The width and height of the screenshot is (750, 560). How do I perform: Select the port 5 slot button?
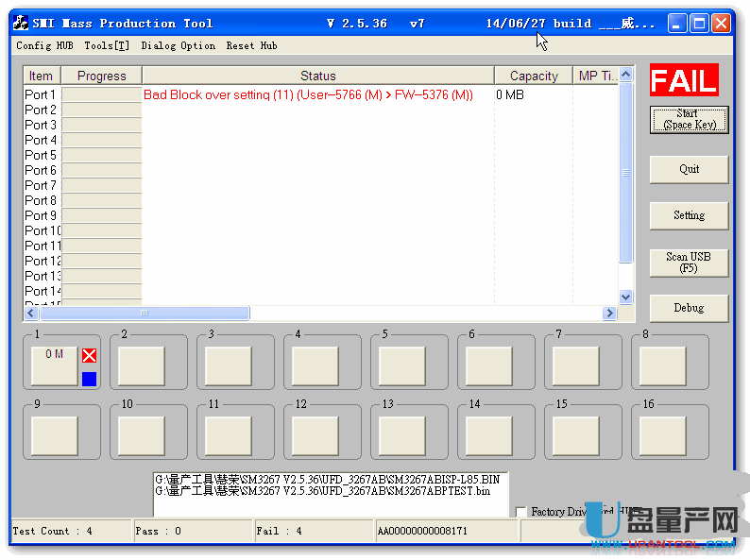pyautogui.click(x=402, y=365)
